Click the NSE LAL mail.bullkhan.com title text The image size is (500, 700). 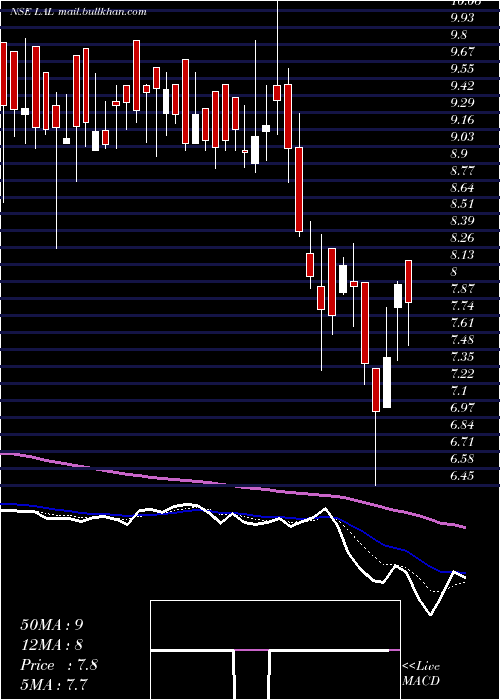coord(79,12)
